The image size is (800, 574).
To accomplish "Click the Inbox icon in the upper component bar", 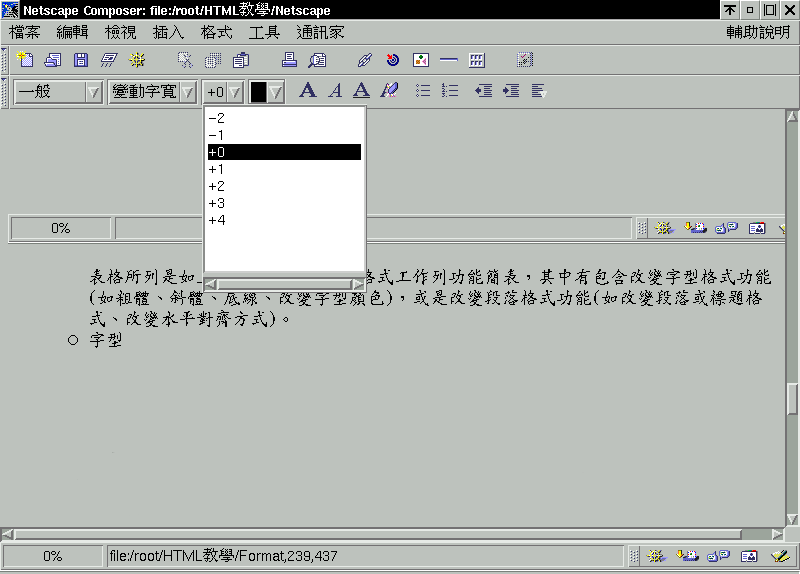I will [x=695, y=228].
